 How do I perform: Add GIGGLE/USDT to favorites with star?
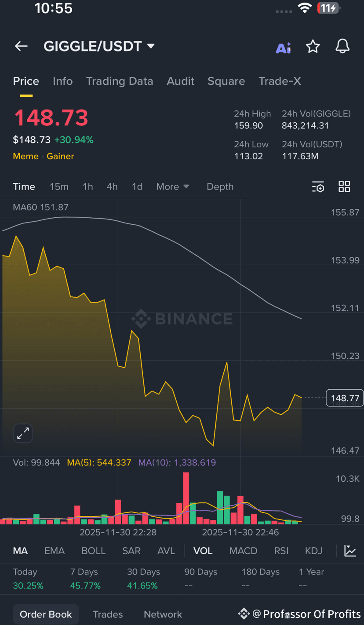coord(313,46)
